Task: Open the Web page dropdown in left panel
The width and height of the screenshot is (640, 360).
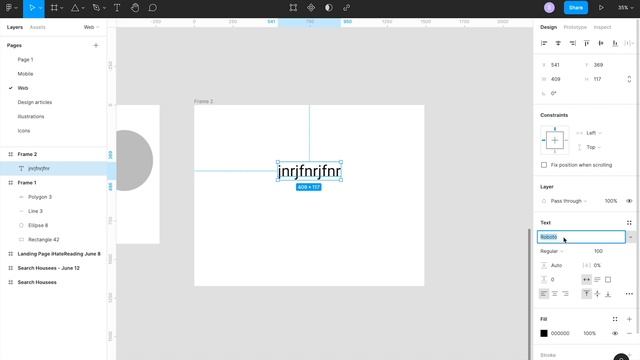Action: coord(91,27)
